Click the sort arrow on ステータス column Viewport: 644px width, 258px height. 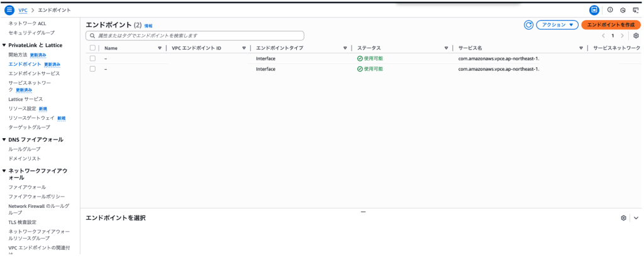point(446,48)
